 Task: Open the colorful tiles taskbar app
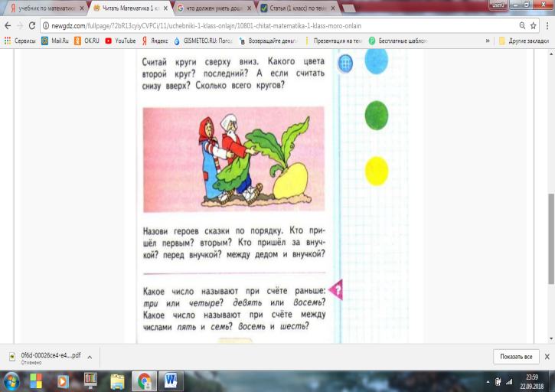pyautogui.click(x=36, y=381)
